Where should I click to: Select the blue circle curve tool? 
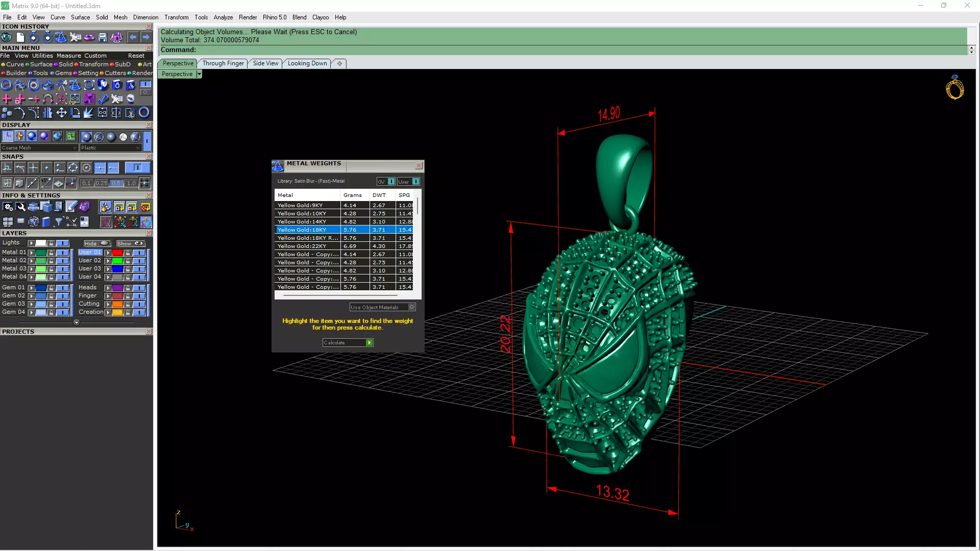[6, 85]
